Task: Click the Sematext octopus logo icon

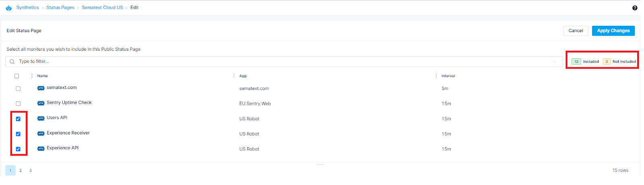Action: click(8, 8)
